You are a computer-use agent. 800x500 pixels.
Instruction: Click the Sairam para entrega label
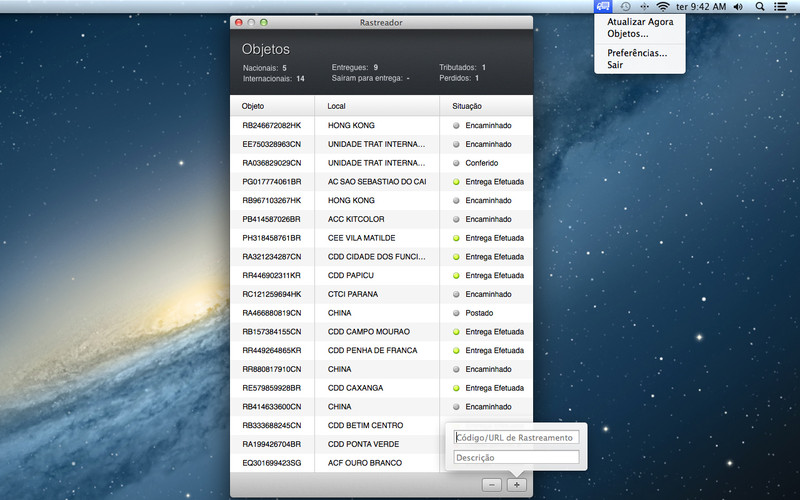pyautogui.click(x=370, y=79)
